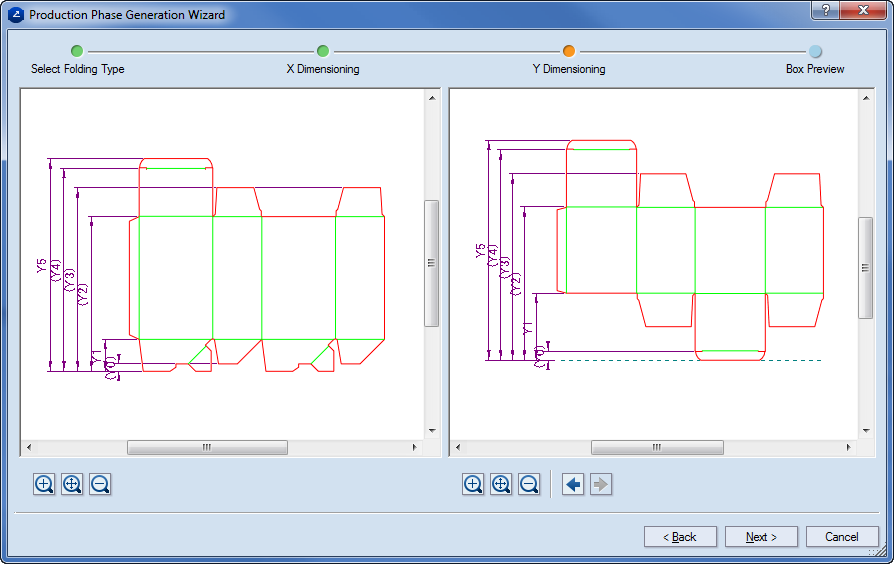Click the blue left arrow icon
The height and width of the screenshot is (564, 894).
(x=573, y=485)
